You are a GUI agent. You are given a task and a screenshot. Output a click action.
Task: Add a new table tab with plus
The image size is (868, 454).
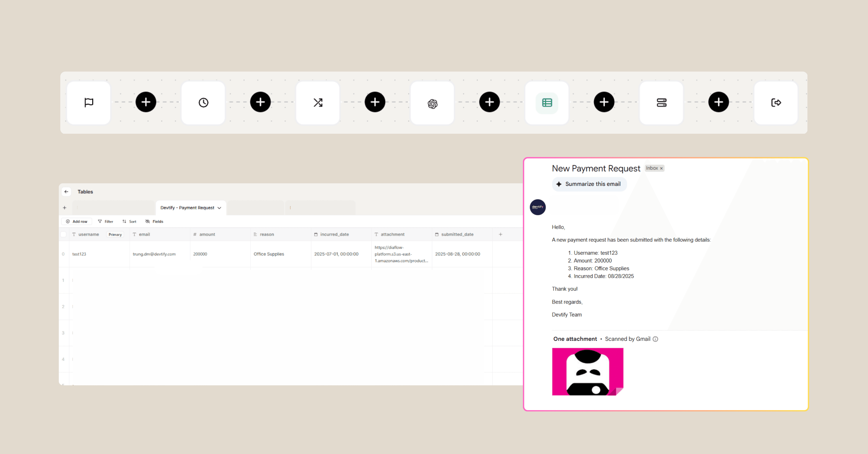[x=65, y=208]
